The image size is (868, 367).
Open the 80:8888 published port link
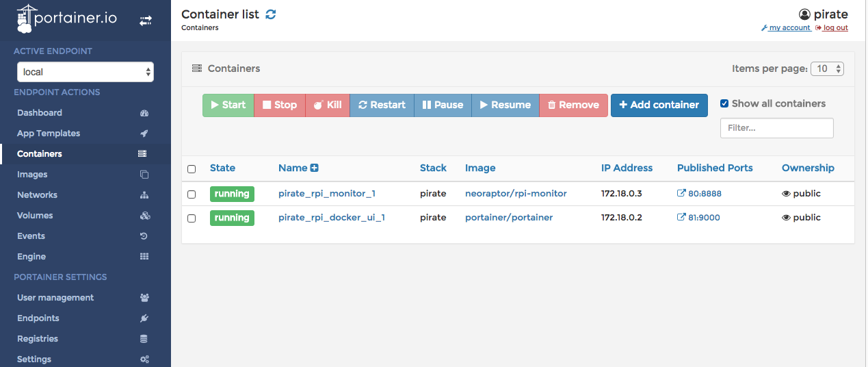pyautogui.click(x=699, y=194)
